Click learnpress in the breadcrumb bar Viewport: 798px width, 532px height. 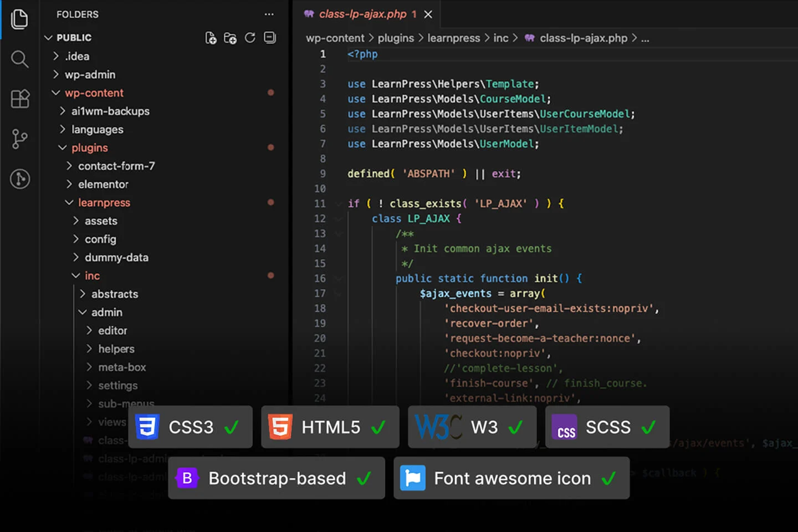pos(454,38)
